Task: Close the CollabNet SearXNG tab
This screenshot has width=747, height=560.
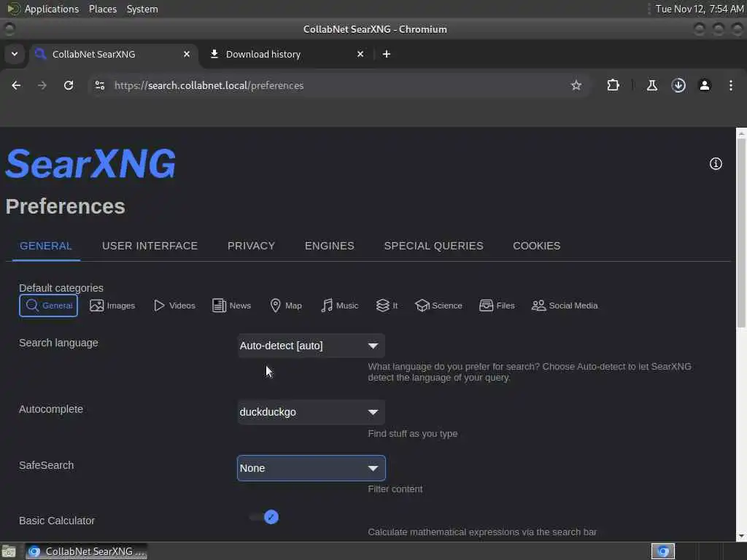Action: coord(187,54)
